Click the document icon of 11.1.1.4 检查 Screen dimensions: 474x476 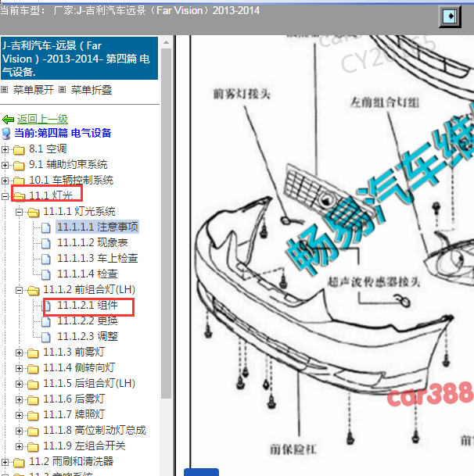(x=46, y=274)
